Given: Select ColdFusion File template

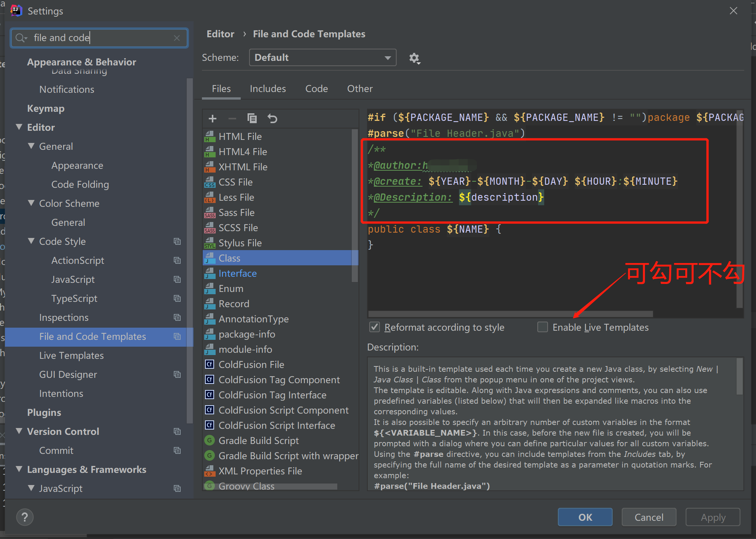Looking at the screenshot, I should [x=251, y=365].
